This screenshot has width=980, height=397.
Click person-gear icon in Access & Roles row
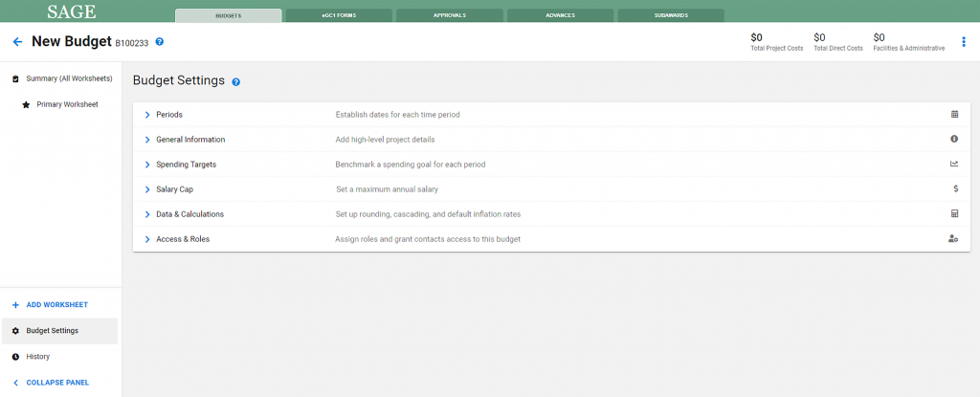(953, 239)
